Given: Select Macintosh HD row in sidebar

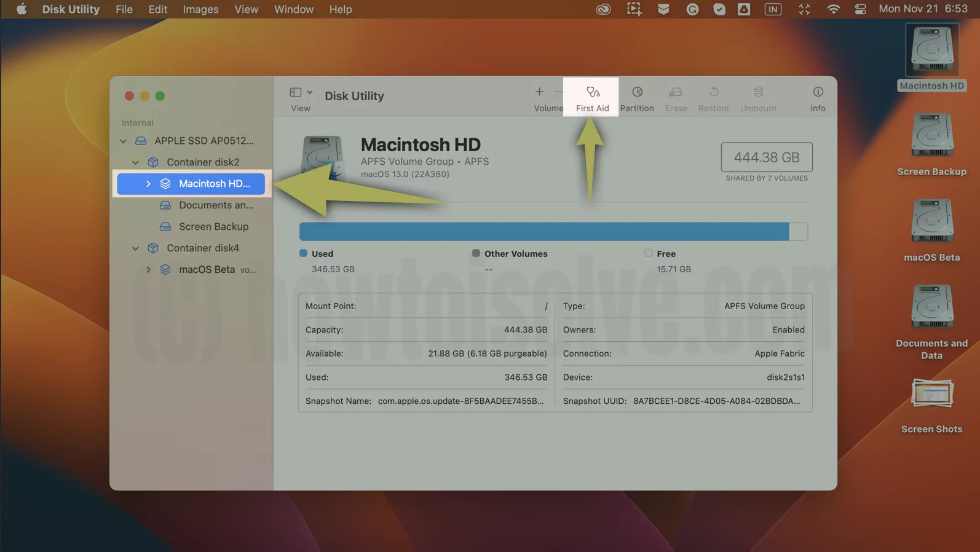Looking at the screenshot, I should (191, 184).
